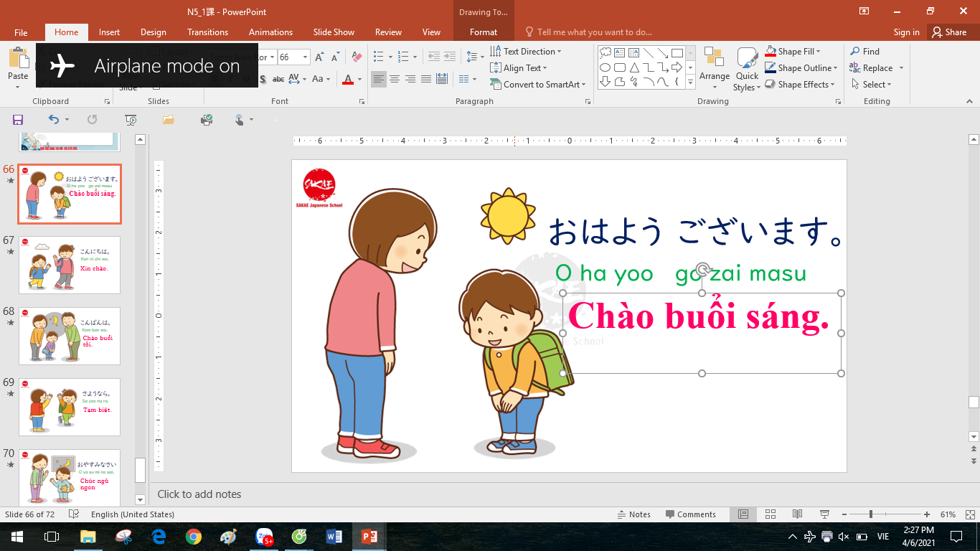Start slideshow from beginning icon
This screenshot has height=551, width=980.
tap(131, 120)
